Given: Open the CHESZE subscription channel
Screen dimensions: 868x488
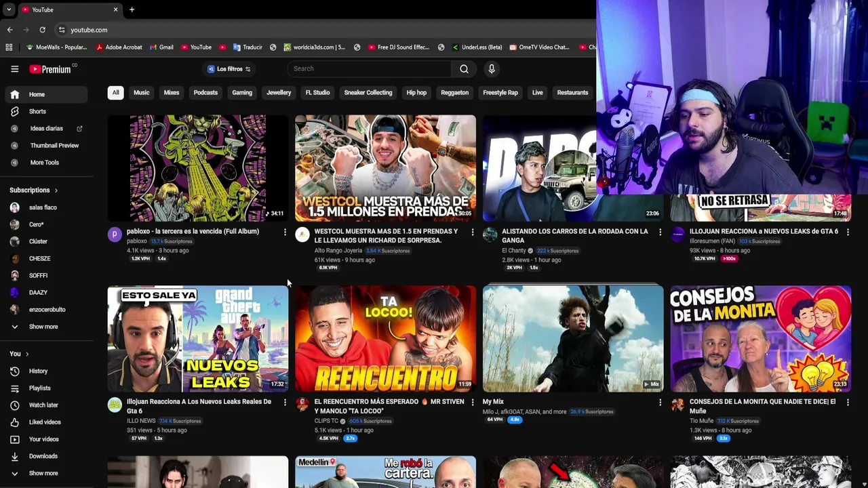Looking at the screenshot, I should [45, 258].
